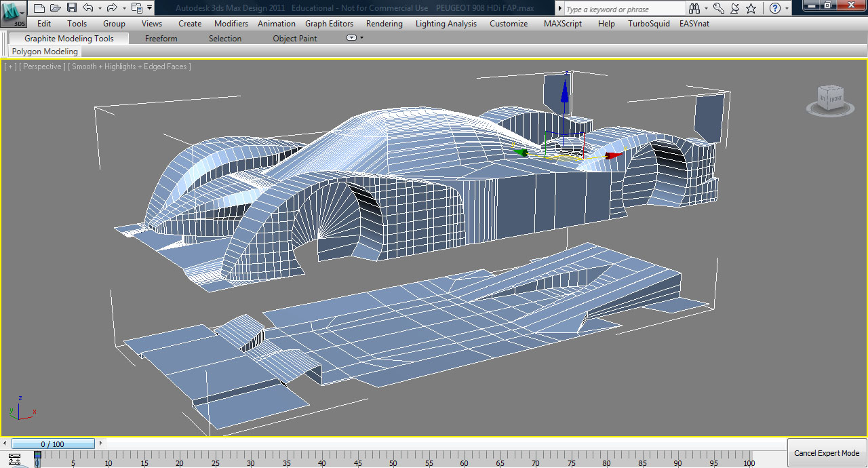This screenshot has width=868, height=468.
Task: Click the Polygon Modeling panel button
Action: coord(45,52)
